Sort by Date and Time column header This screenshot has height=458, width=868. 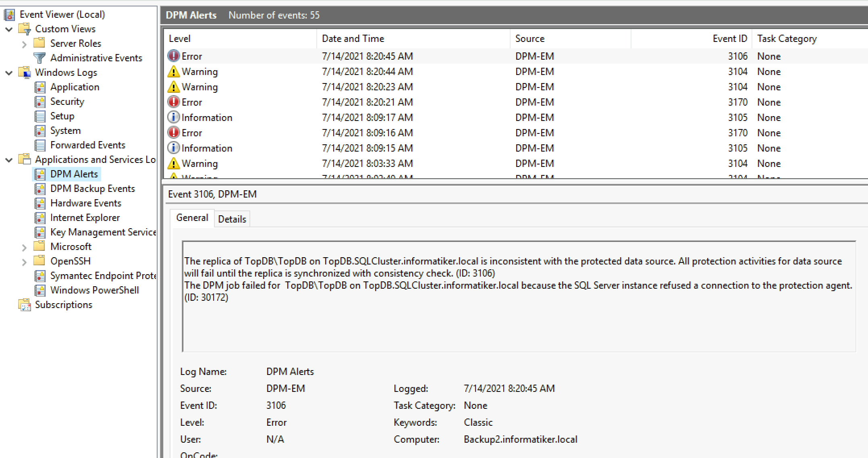tap(413, 39)
